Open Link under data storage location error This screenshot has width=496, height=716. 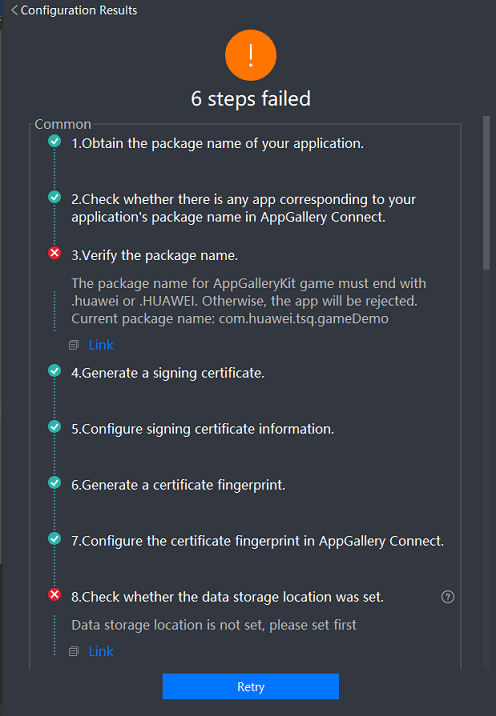pos(101,651)
